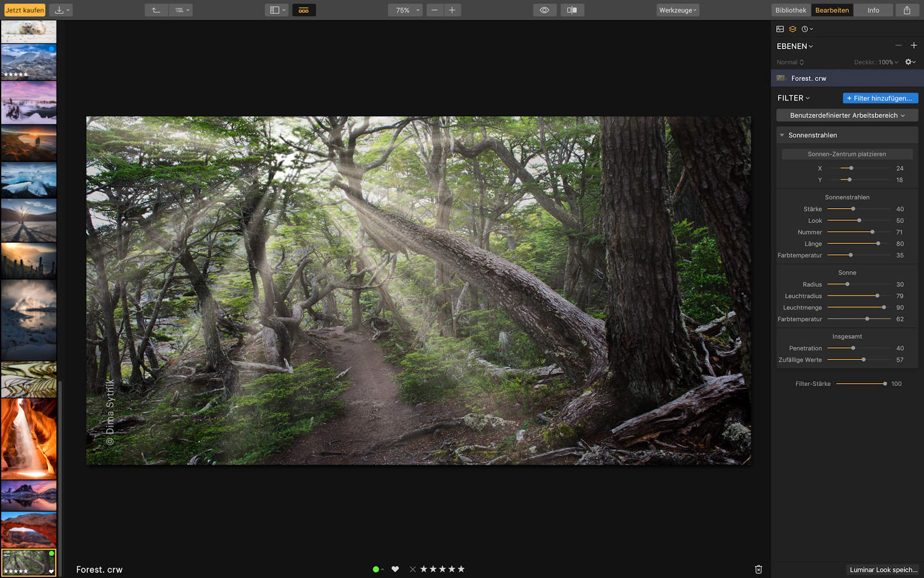Image resolution: width=924 pixels, height=578 pixels.
Task: Toggle the heart favorite marker
Action: pos(395,569)
